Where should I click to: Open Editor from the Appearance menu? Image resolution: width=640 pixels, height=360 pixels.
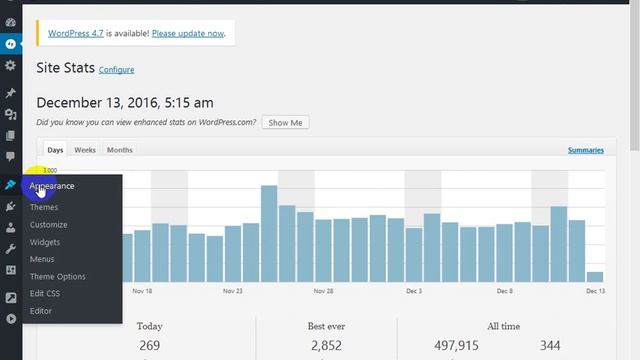point(40,311)
